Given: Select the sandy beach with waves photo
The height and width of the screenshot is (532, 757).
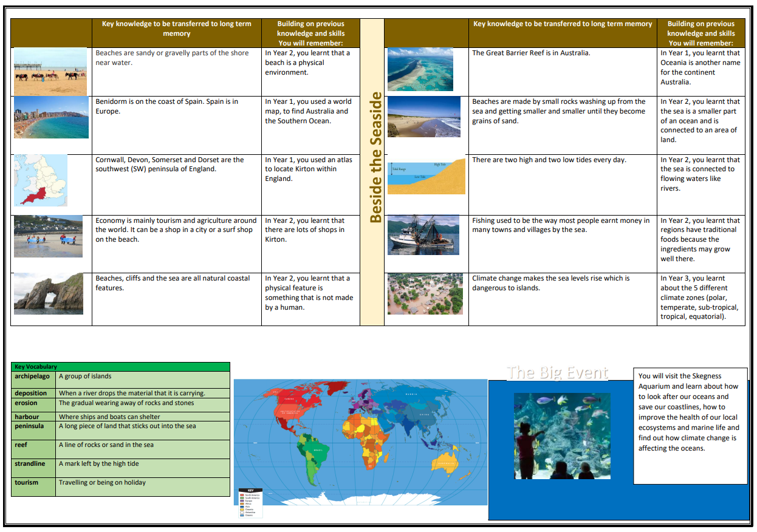Looking at the screenshot, I should (x=424, y=117).
